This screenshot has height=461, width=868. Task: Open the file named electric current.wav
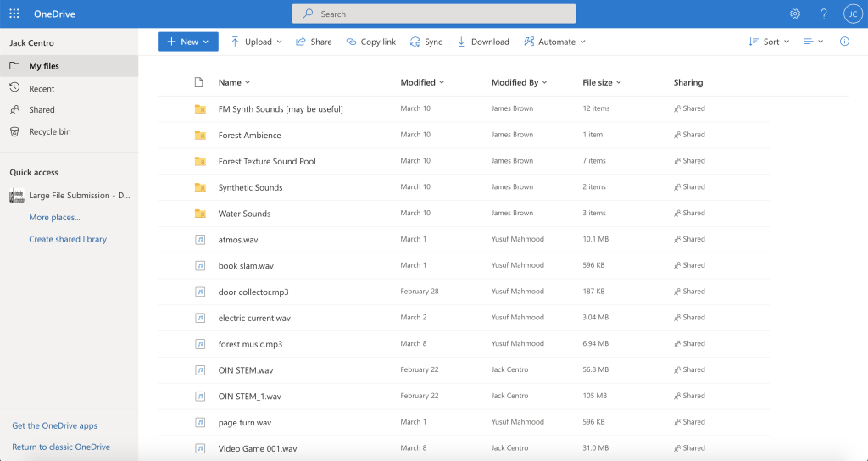pyautogui.click(x=254, y=318)
